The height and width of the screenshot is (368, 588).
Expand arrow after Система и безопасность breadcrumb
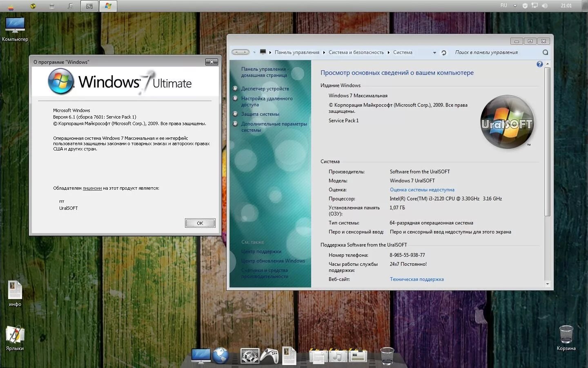coord(389,52)
